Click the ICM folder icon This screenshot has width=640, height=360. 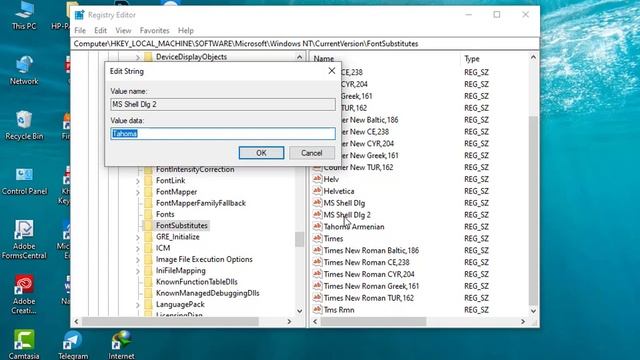click(148, 248)
